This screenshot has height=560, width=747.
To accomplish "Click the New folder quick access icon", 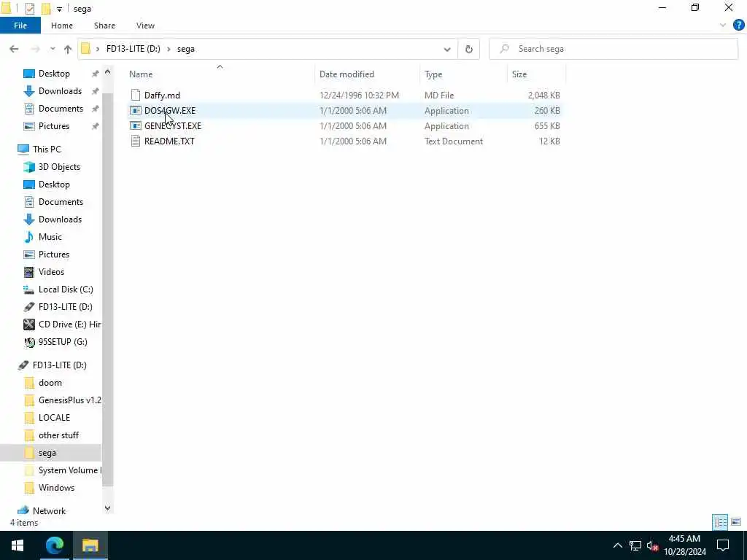I will [46, 9].
